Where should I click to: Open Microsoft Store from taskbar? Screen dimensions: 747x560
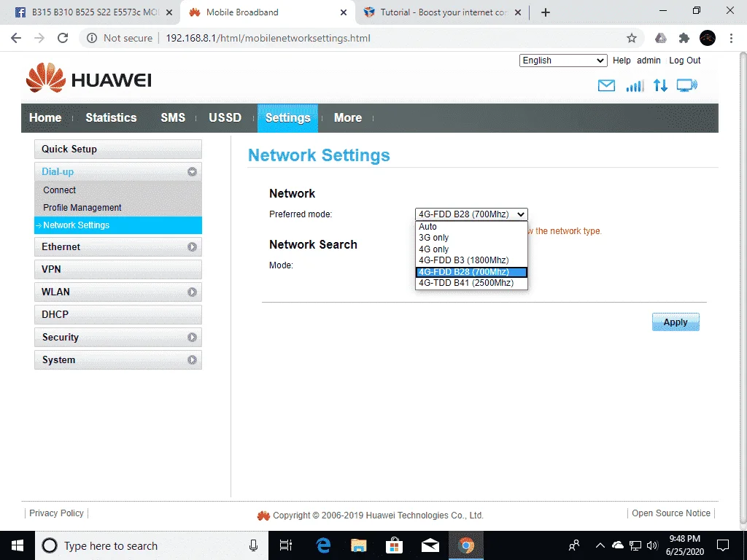[x=394, y=545]
